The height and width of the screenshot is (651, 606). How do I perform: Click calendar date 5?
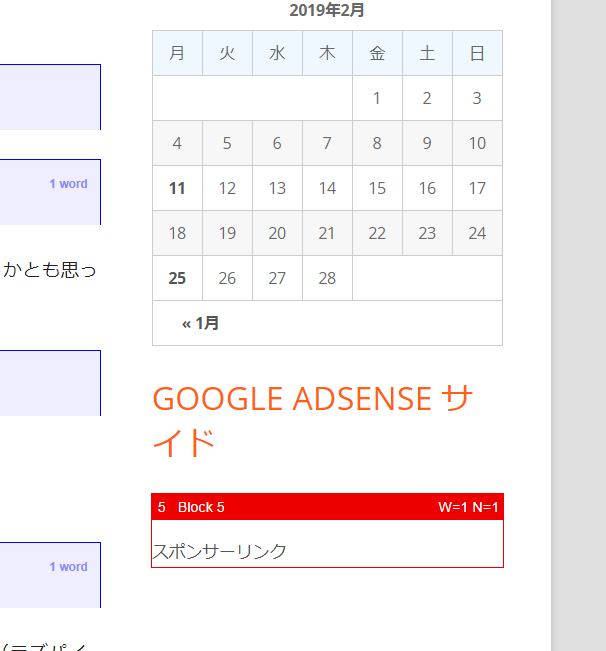[x=227, y=143]
